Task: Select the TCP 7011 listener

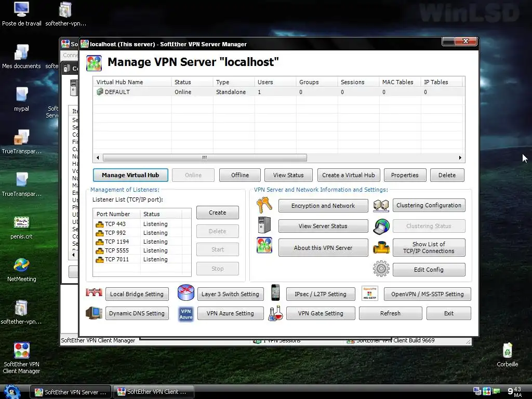Action: [142, 259]
